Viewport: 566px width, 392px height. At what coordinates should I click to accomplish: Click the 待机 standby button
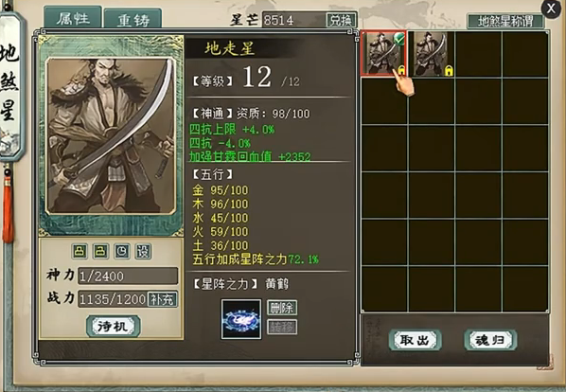tap(114, 327)
